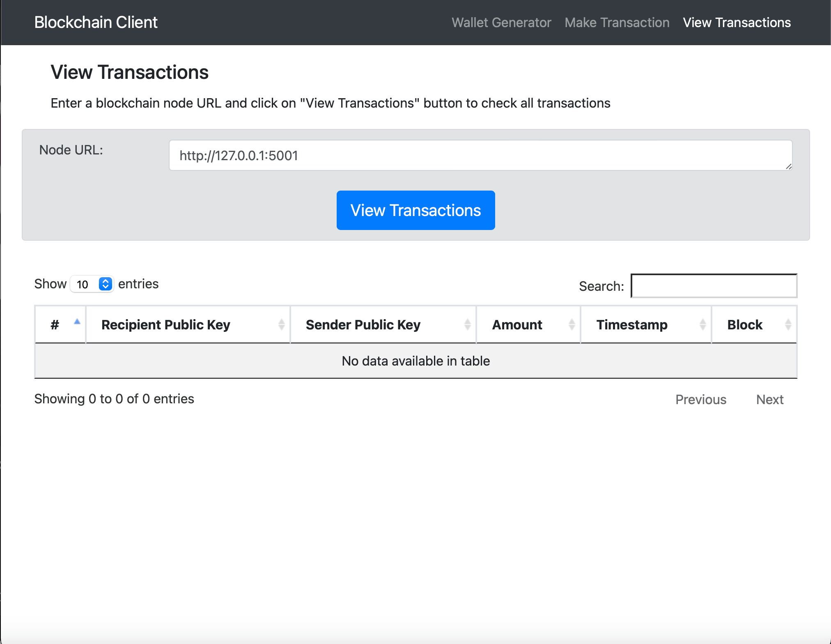831x644 pixels.
Task: Go to the Next table page
Action: pyautogui.click(x=769, y=399)
